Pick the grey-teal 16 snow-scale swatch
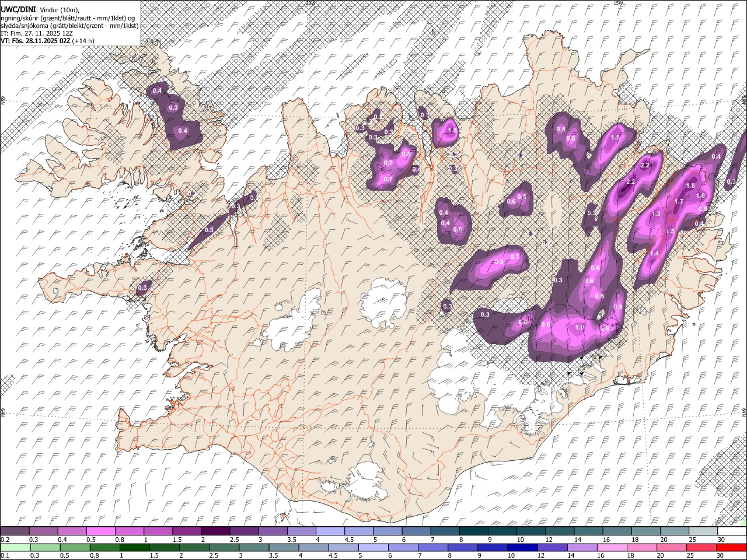Viewport: 747px width, 560px height. 617,531
